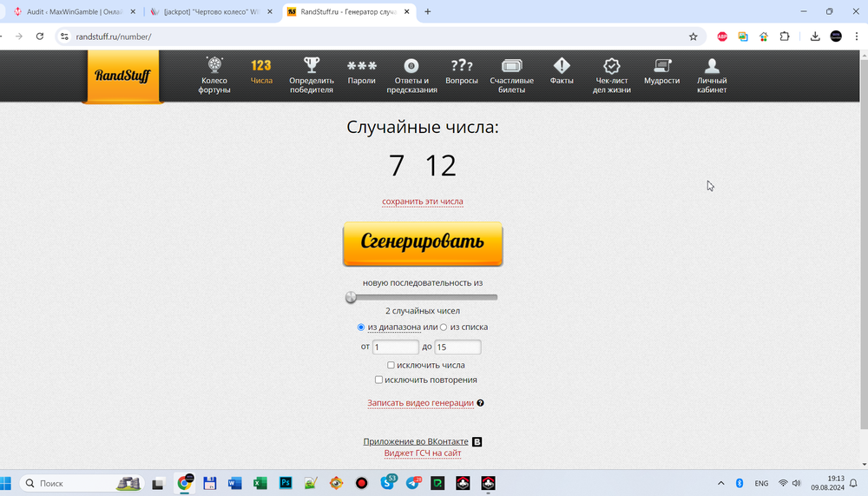Open Chrome three-dot menu
The height and width of the screenshot is (496, 868).
point(857,36)
